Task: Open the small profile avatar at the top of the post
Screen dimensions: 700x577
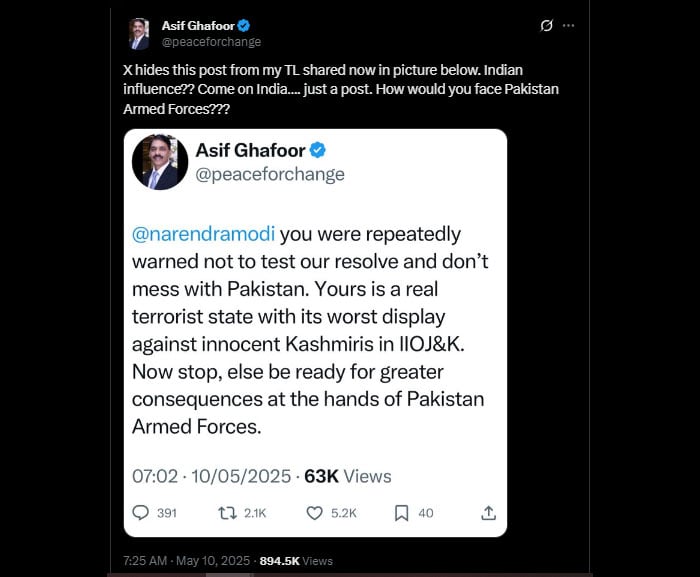Action: [x=139, y=34]
